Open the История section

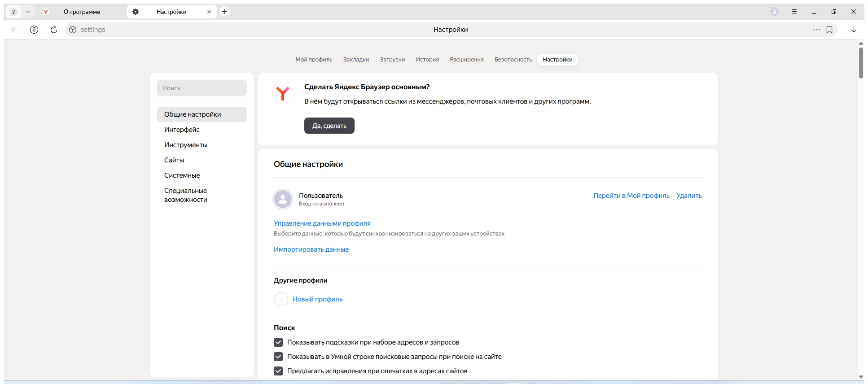coord(427,60)
